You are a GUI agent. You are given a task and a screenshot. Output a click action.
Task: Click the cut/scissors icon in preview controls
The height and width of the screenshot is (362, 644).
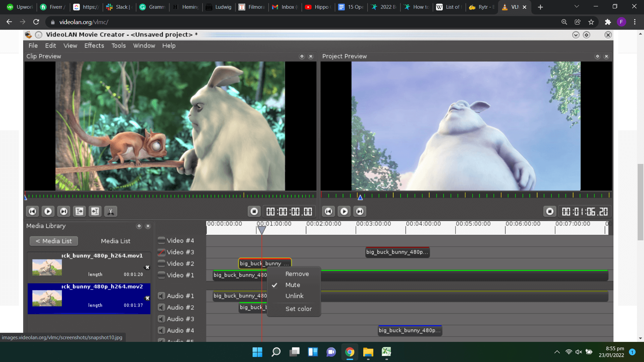coord(111,211)
